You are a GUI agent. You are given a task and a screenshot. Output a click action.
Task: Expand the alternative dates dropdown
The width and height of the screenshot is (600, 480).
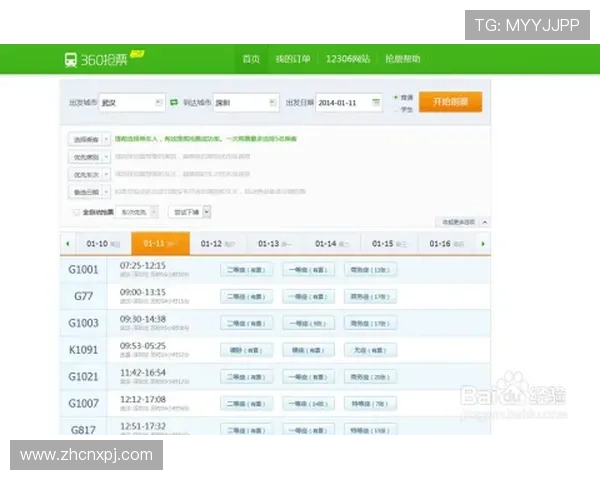[90, 192]
